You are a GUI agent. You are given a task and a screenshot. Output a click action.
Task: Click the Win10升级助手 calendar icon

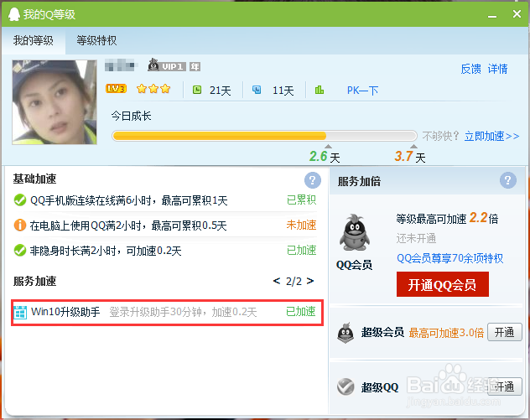(20, 312)
